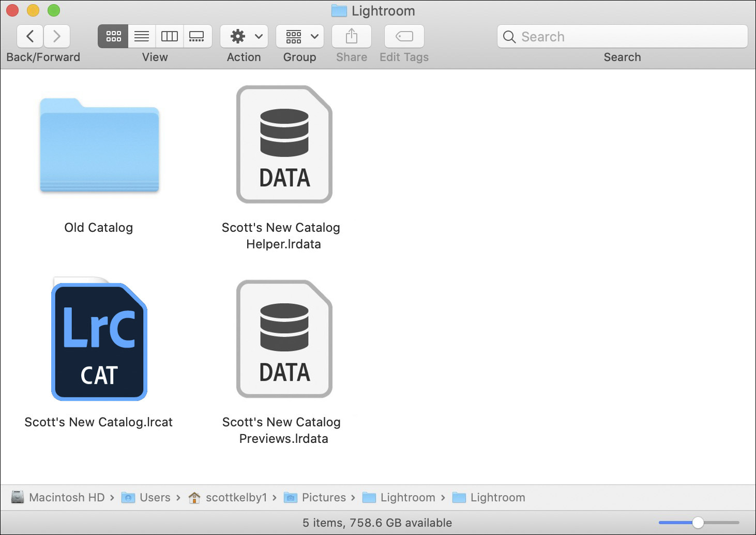Screen dimensions: 756x535
Task: Click the forward navigation arrow
Action: point(57,36)
